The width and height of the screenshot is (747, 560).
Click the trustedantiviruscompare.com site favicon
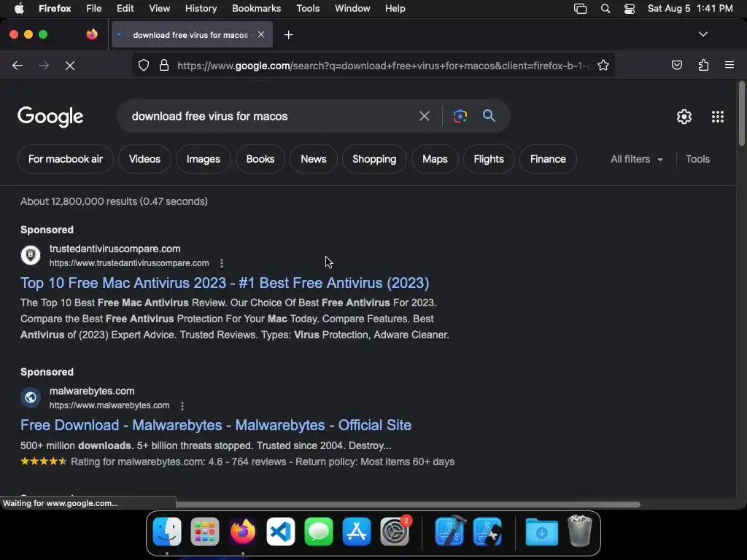(31, 254)
